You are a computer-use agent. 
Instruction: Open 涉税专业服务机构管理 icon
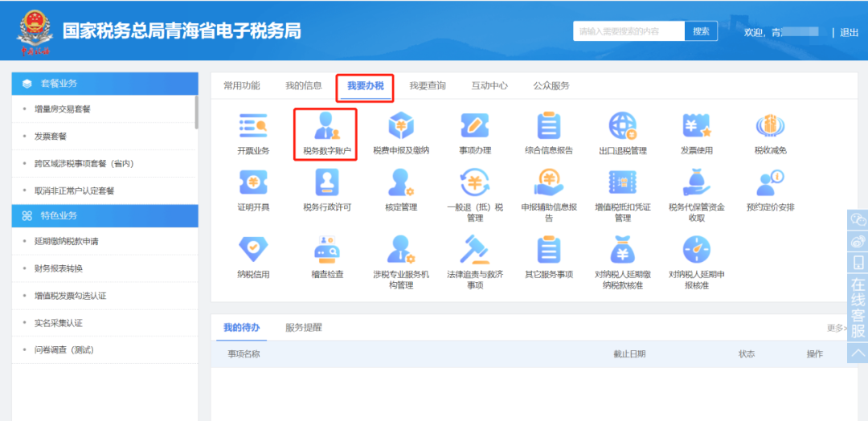[401, 250]
